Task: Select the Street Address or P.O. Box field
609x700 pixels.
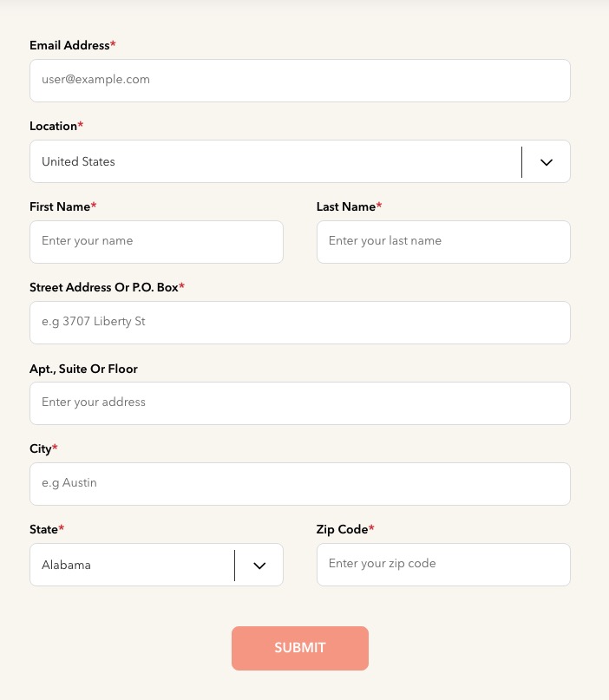Action: coord(300,323)
